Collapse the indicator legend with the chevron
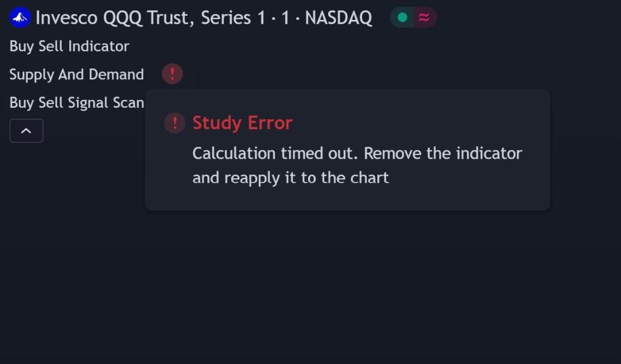This screenshot has height=364, width=621. (26, 130)
